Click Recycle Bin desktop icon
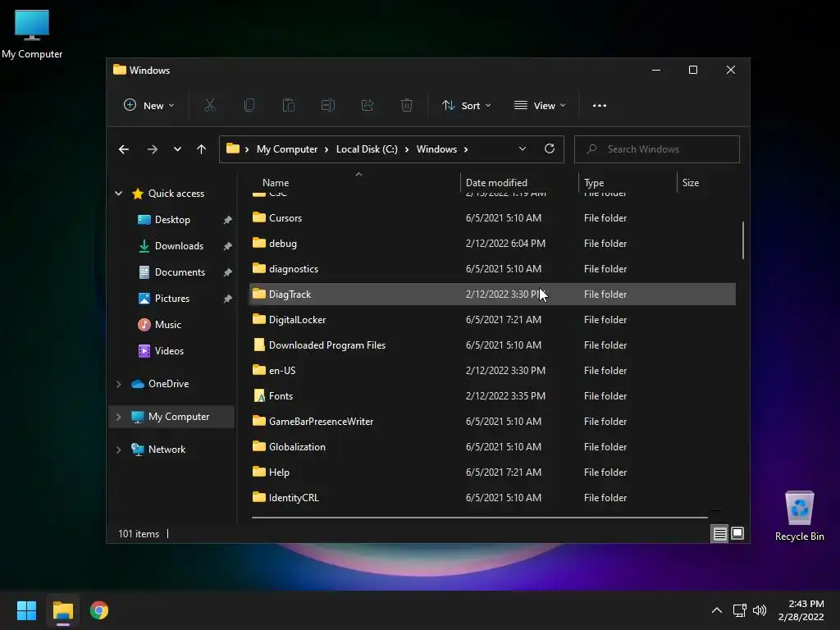The image size is (840, 630). point(799,516)
